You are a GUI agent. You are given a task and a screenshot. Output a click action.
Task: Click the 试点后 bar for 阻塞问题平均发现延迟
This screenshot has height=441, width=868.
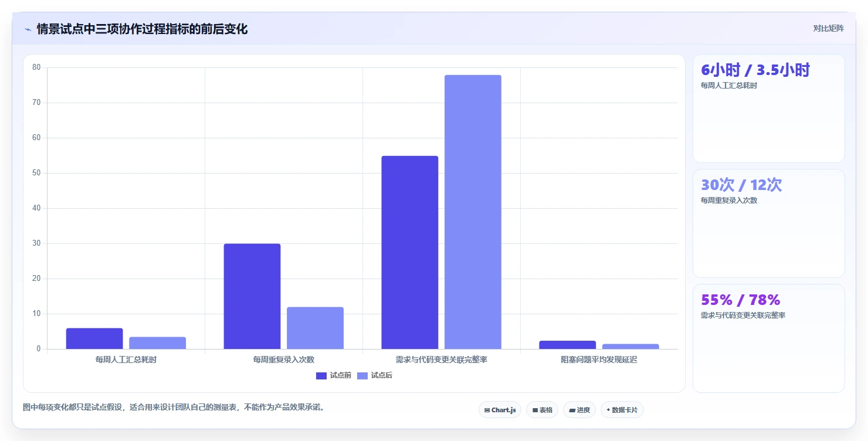[630, 347]
